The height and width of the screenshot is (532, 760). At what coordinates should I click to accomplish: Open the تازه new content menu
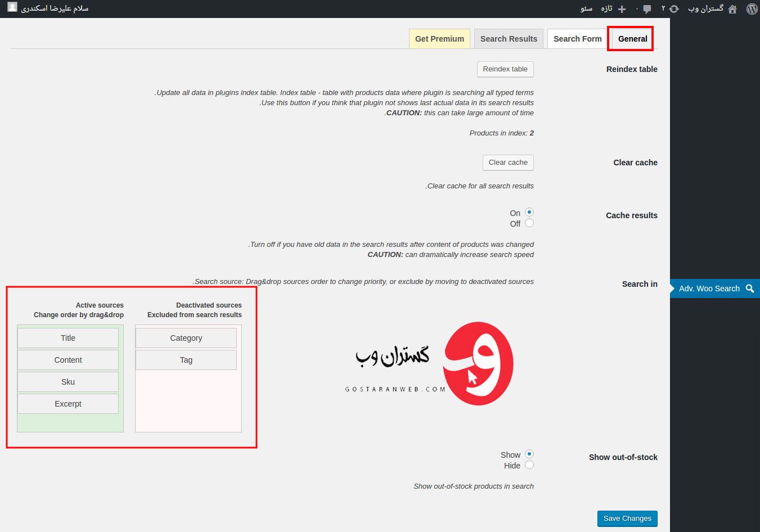pyautogui.click(x=606, y=8)
